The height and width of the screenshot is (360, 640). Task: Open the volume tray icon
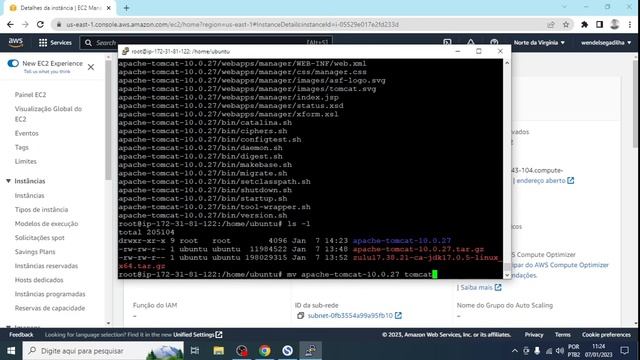(560, 351)
